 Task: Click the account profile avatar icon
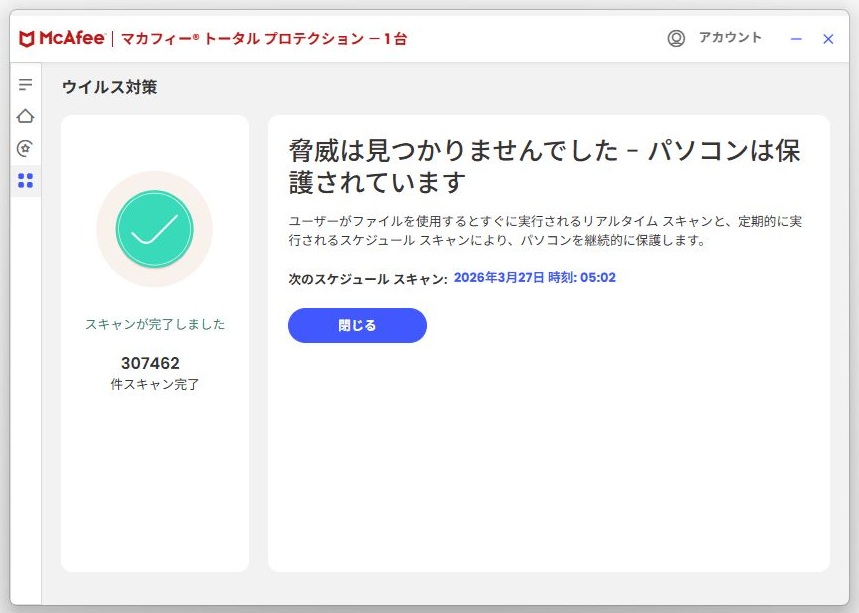676,39
